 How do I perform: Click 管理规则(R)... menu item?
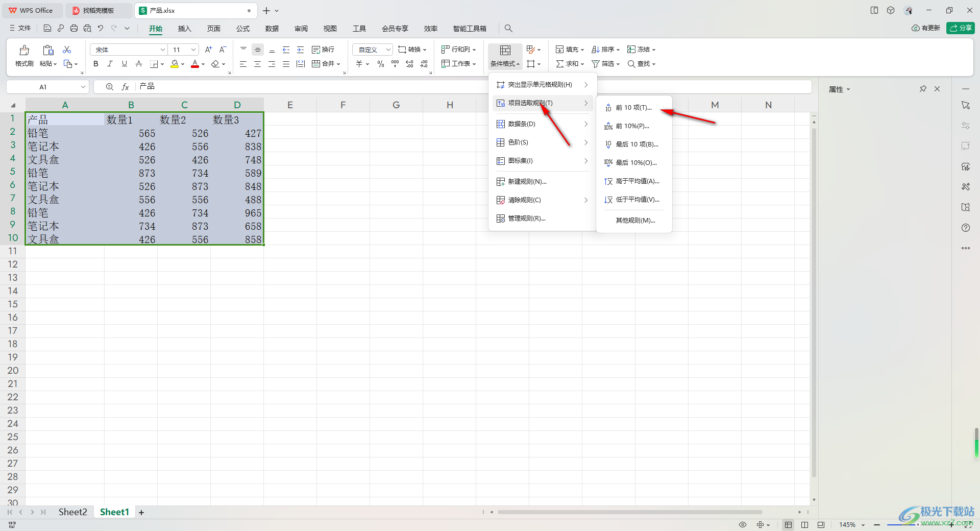tap(542, 219)
